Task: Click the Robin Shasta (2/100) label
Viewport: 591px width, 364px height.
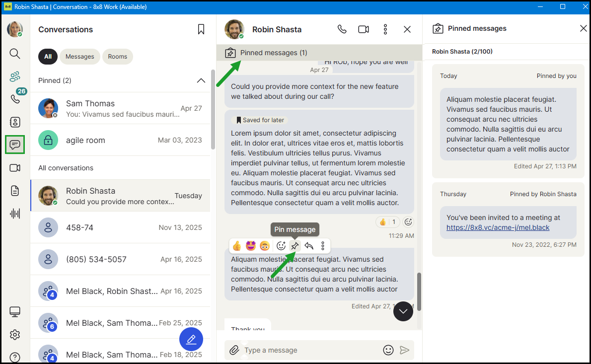Action: pyautogui.click(x=462, y=52)
